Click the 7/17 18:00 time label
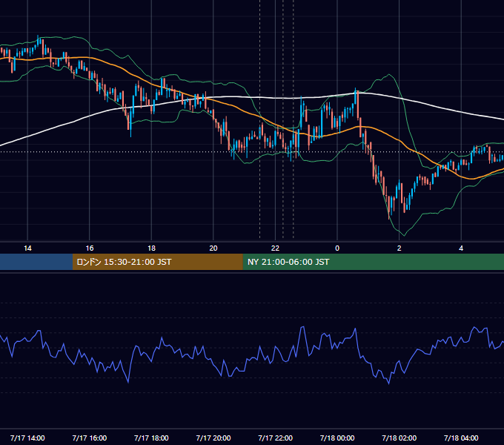Image resolution: width=504 pixels, height=445 pixels. pos(151,438)
